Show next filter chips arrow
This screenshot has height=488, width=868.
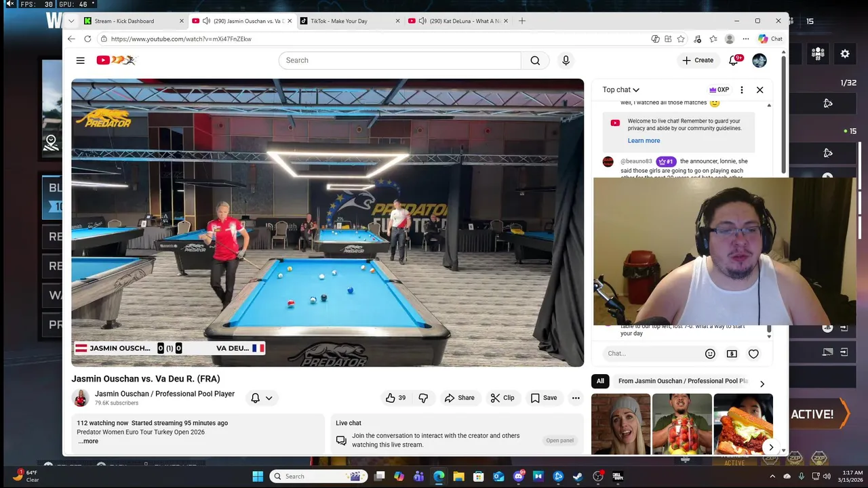click(762, 384)
